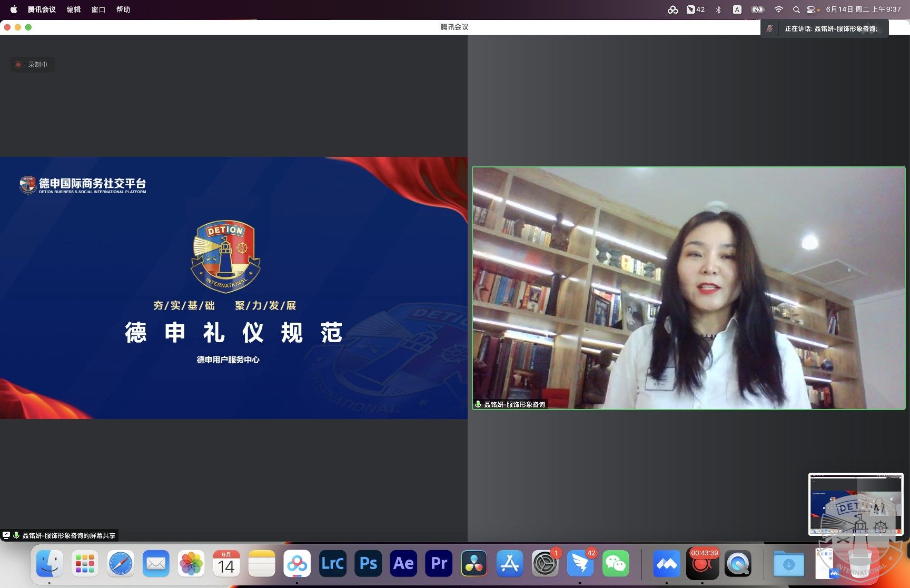Open Photos from the Dock
Image resolution: width=910 pixels, height=588 pixels.
coord(191,564)
